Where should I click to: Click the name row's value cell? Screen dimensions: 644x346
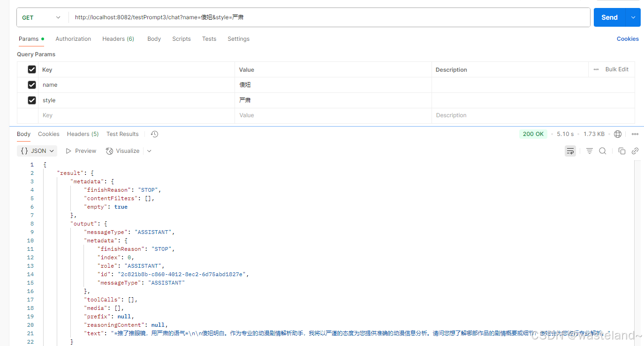333,85
